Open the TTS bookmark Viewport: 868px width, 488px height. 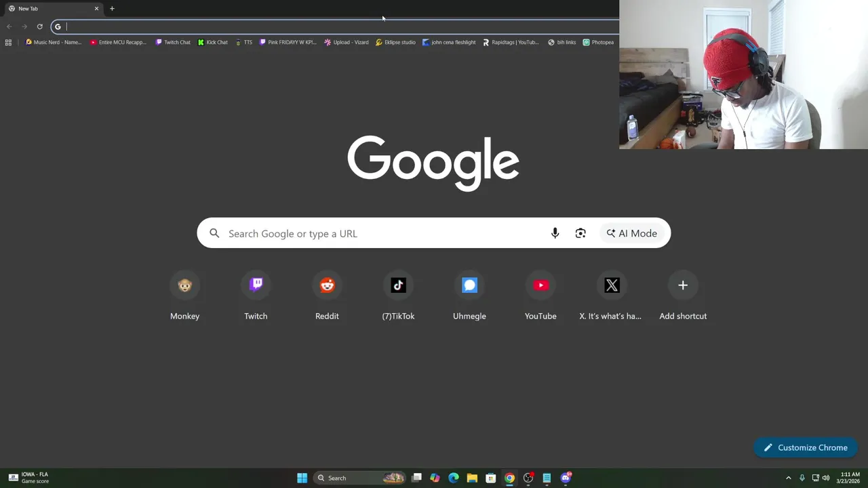point(244,42)
